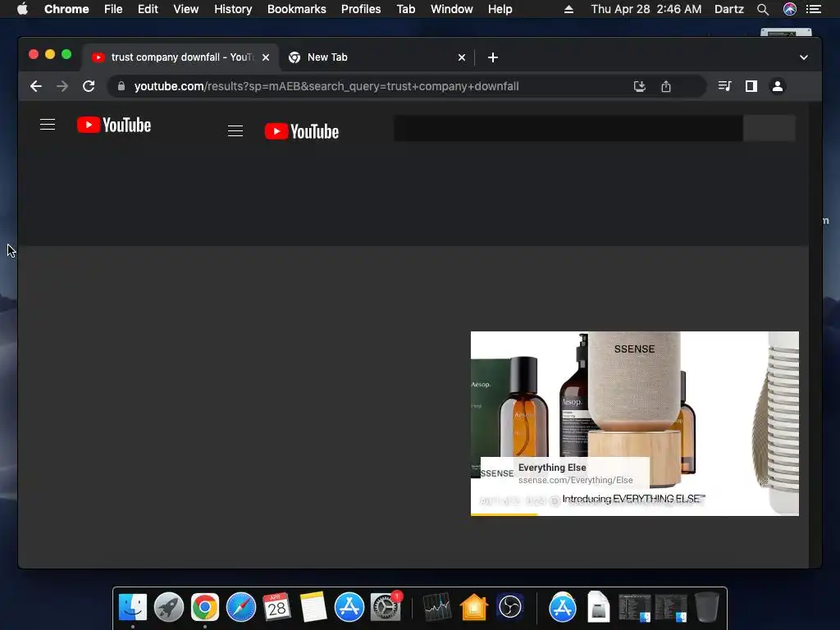This screenshot has height=630, width=840.
Task: Open the Edit menu
Action: [148, 9]
